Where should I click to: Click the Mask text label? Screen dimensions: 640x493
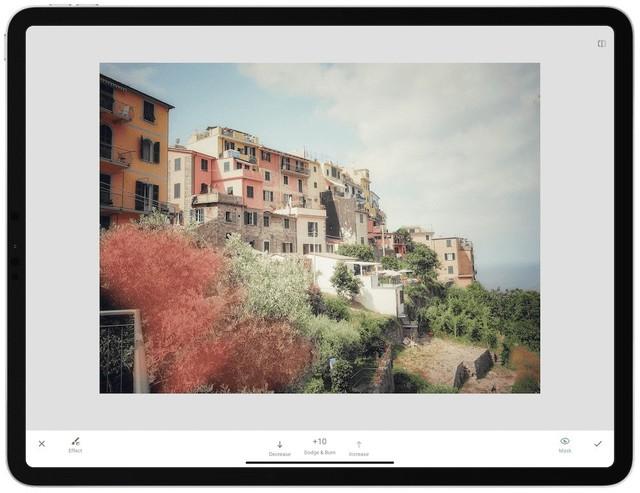(565, 451)
